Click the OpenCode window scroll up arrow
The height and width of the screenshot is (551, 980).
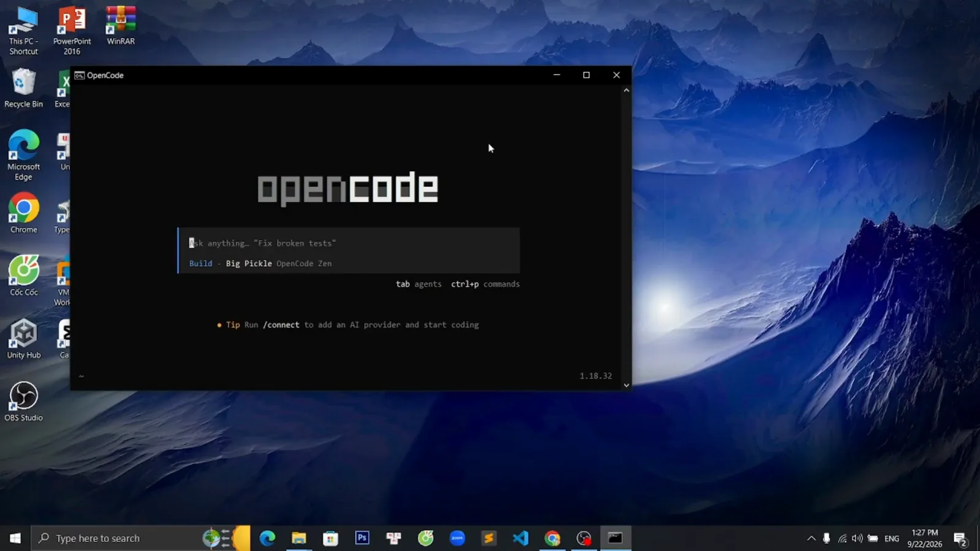626,90
